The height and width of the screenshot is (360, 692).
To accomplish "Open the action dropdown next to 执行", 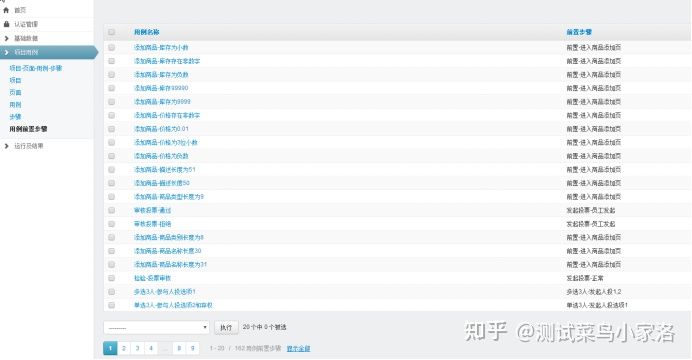I will coord(157,327).
